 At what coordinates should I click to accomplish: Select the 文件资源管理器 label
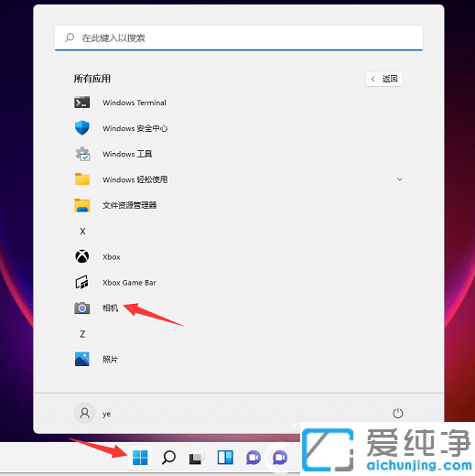(x=129, y=205)
